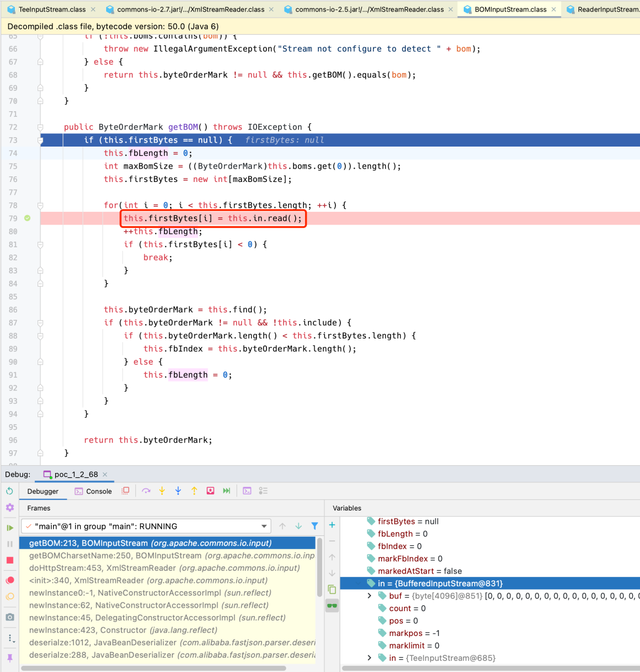Toggle the fold marker at line 81 if block
This screenshot has height=672, width=640.
[40, 244]
